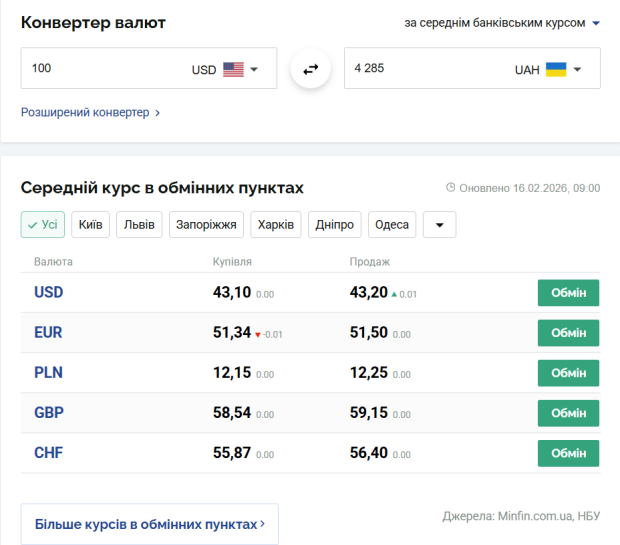Open Більше курсів в обмінних пунктах
The width and height of the screenshot is (620, 545).
click(x=149, y=523)
